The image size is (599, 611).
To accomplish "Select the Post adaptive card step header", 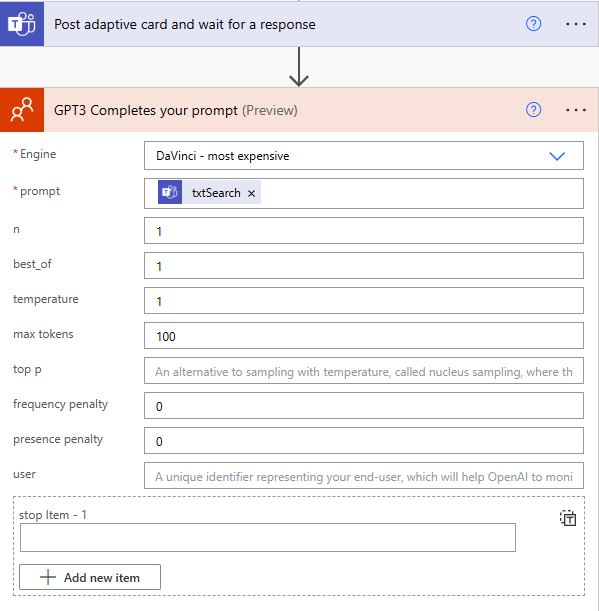I will [x=299, y=24].
